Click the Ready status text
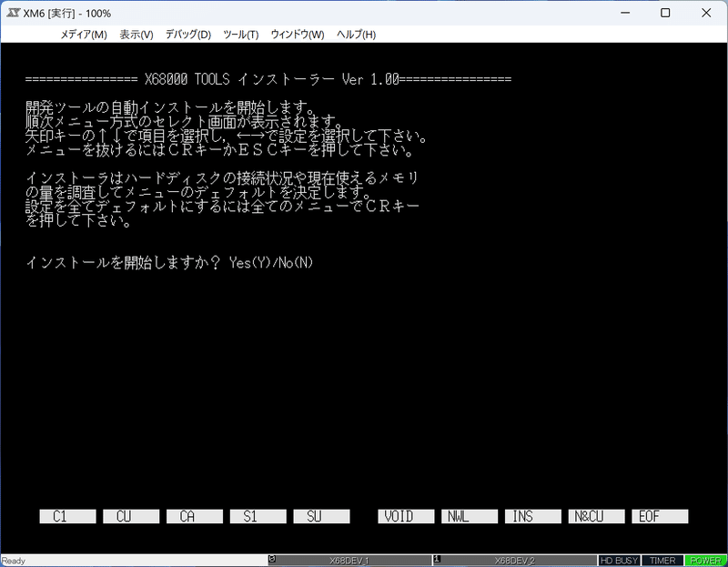This screenshot has width=728, height=567. pos(14,561)
